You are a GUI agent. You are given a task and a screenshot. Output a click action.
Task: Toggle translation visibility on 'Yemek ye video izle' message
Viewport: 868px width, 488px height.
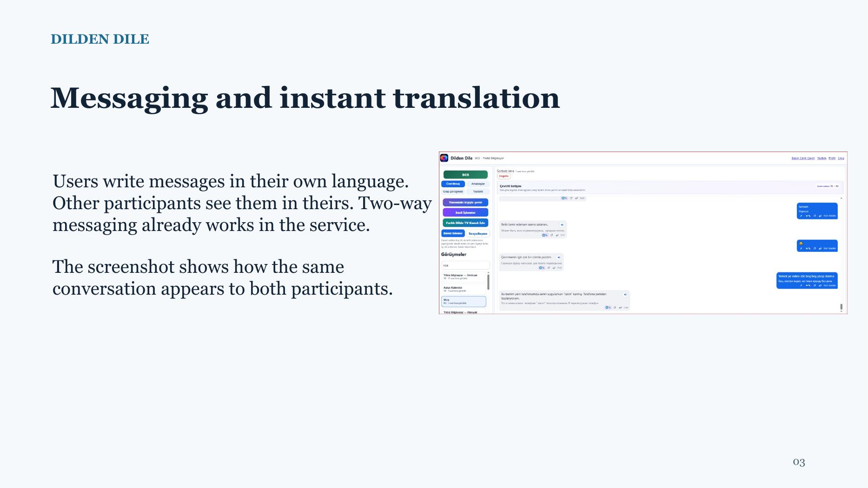[808, 285]
